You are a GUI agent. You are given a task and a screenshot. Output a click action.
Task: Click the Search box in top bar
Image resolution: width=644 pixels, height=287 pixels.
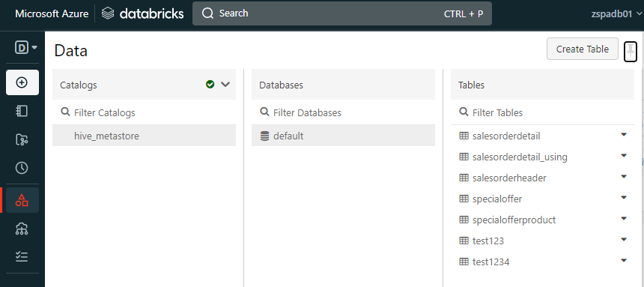342,13
